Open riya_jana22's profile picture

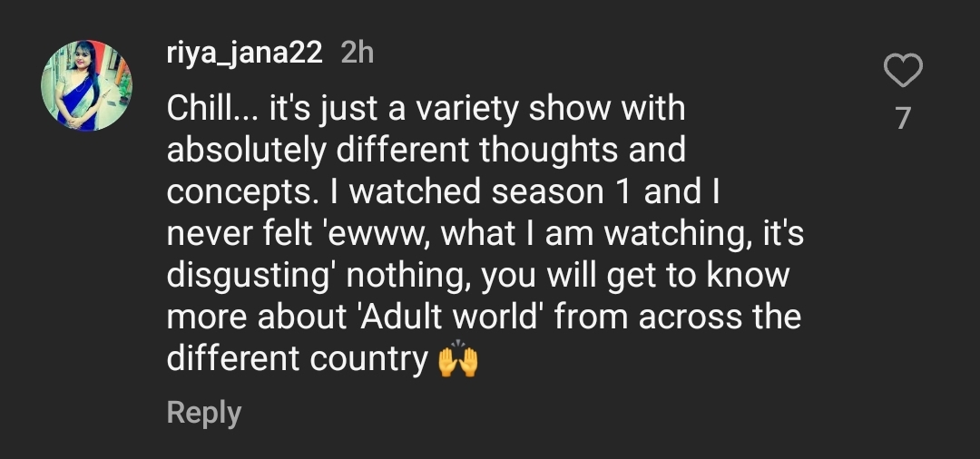[x=86, y=85]
